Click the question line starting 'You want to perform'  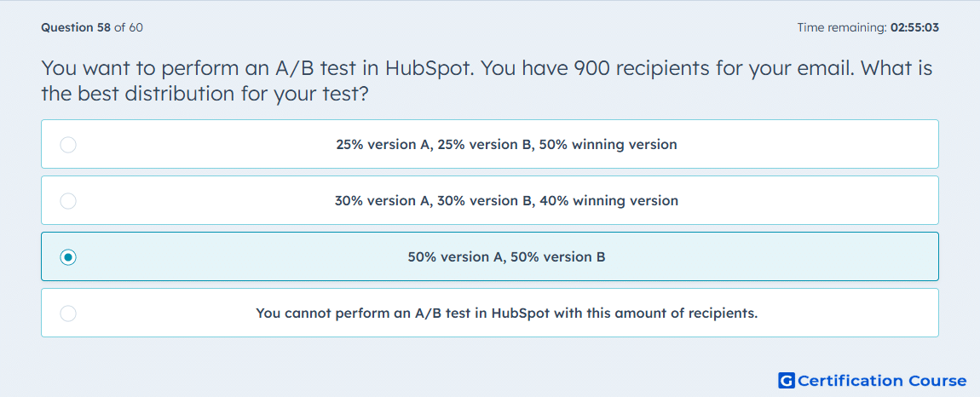pyautogui.click(x=487, y=67)
